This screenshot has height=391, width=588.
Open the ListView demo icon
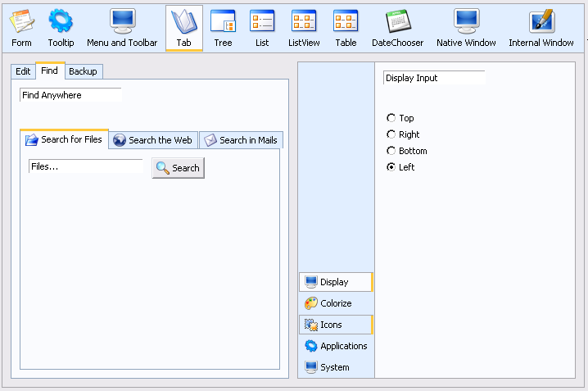[x=304, y=21]
